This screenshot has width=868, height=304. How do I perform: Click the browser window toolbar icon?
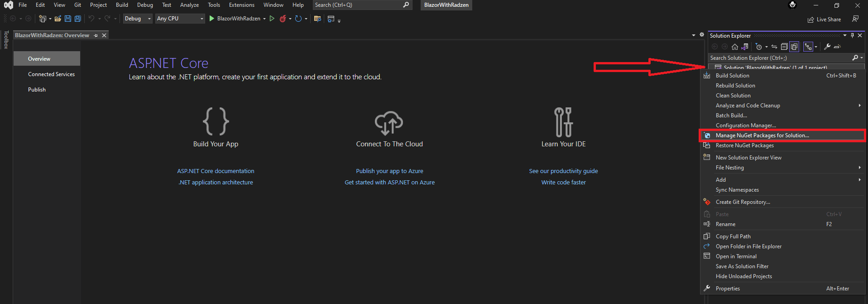(x=331, y=19)
